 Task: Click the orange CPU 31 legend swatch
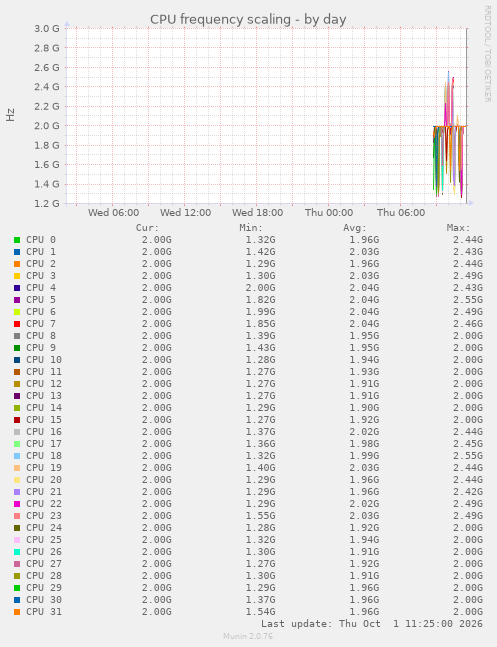click(x=17, y=612)
